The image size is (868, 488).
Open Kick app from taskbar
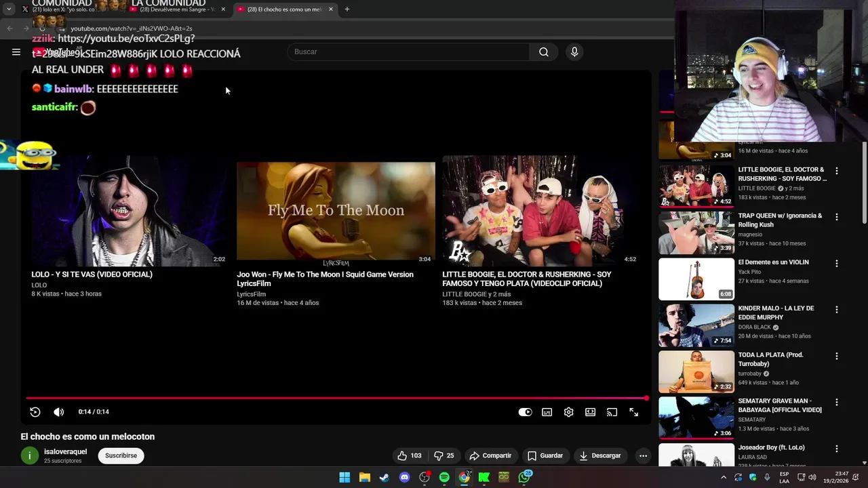point(484,477)
